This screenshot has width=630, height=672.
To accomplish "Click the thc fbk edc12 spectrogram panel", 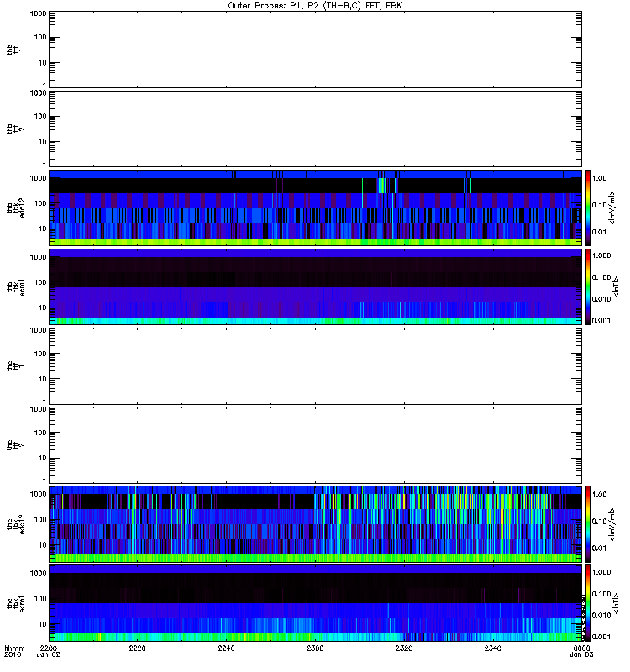I will (x=315, y=523).
